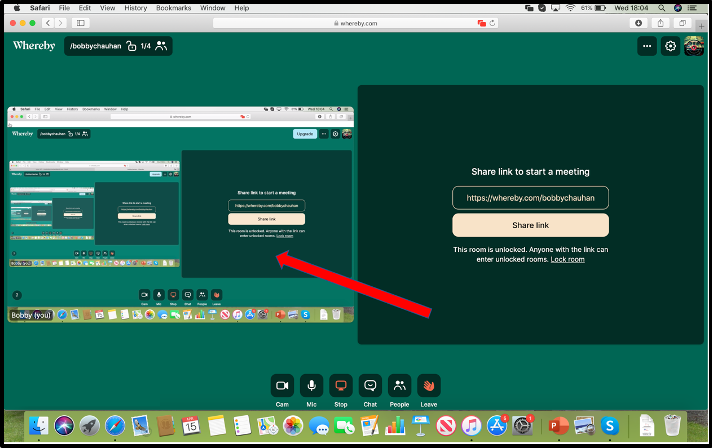Open Spotlight search in menu bar

pyautogui.click(x=662, y=8)
